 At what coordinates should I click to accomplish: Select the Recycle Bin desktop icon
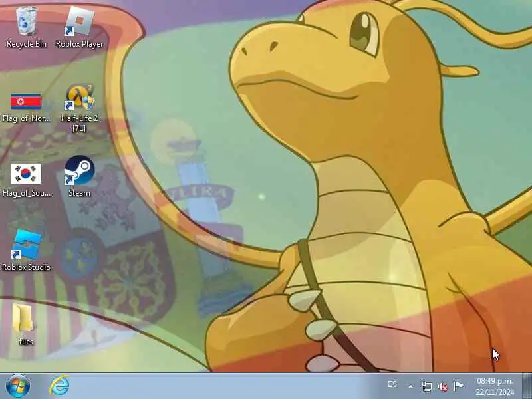coord(27,27)
